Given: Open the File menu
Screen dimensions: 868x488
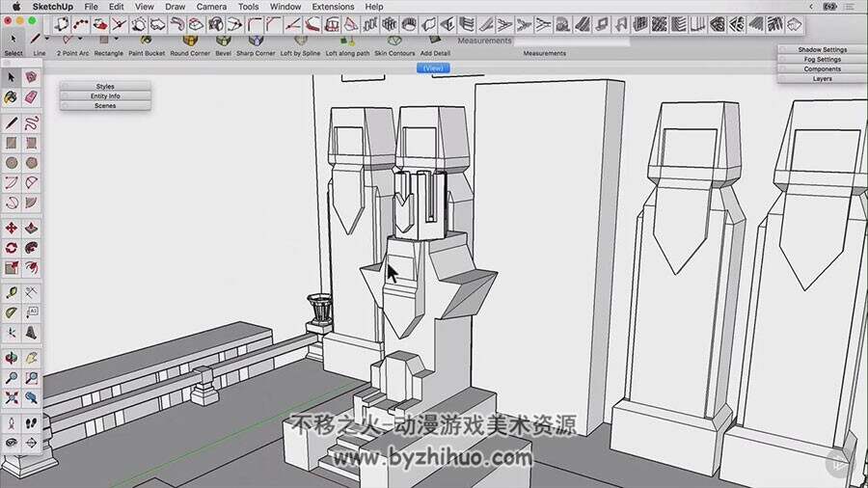Looking at the screenshot, I should [91, 7].
